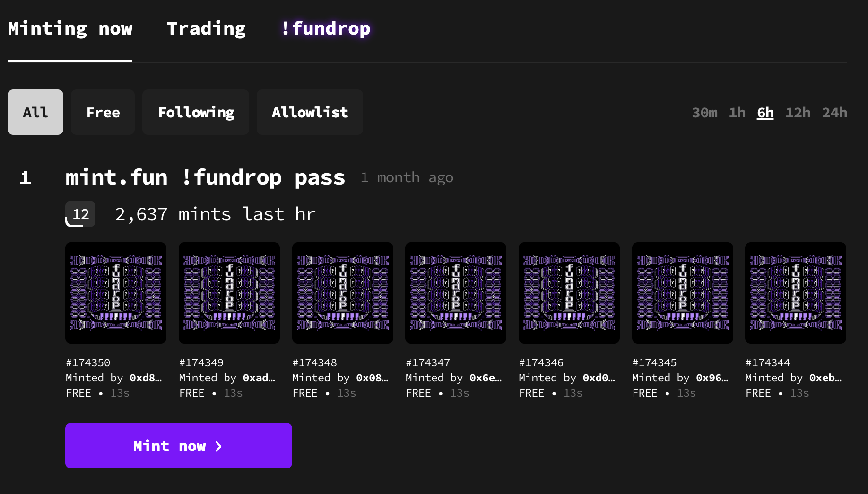Viewport: 868px width, 494px height.
Task: Open the mint.fun !fundrop pass collection
Action: pos(205,177)
